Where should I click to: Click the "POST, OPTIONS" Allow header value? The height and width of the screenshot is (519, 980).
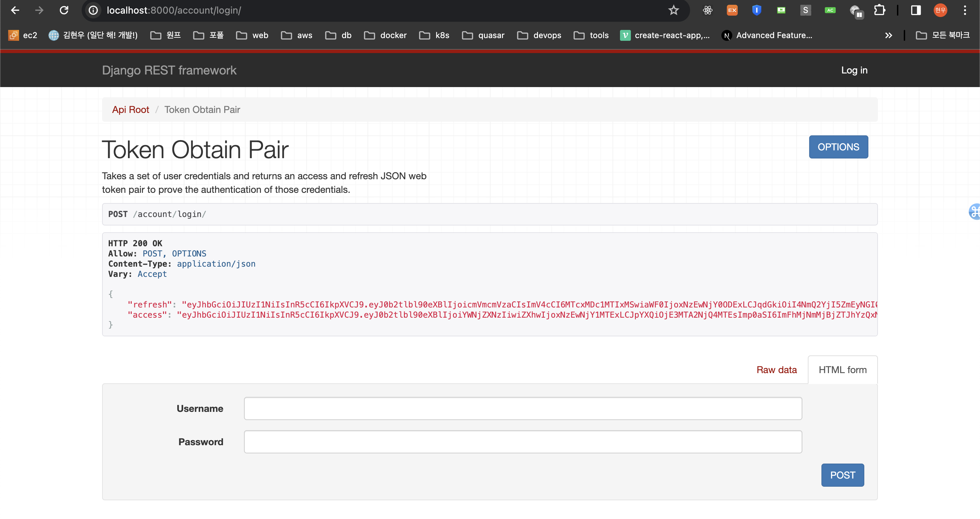(x=174, y=254)
